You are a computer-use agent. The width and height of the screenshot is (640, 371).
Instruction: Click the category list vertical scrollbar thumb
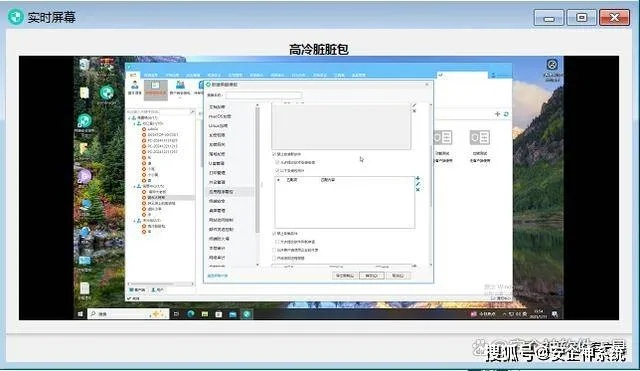[257, 170]
